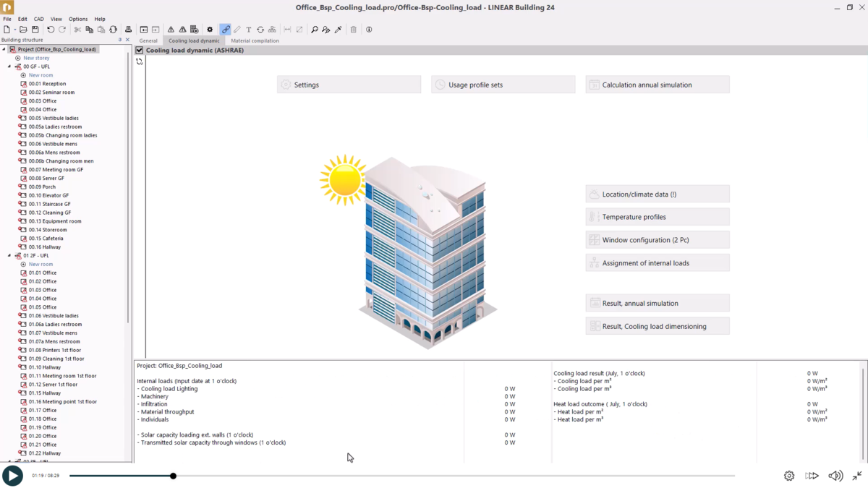Undo the last action
This screenshot has height=488, width=868.
pyautogui.click(x=49, y=30)
